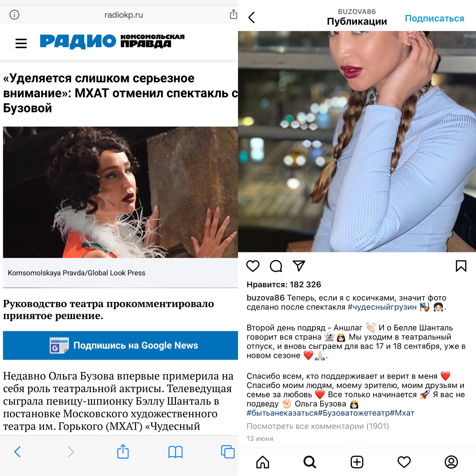Click the Подпишись на Google News banner

click(x=120, y=345)
